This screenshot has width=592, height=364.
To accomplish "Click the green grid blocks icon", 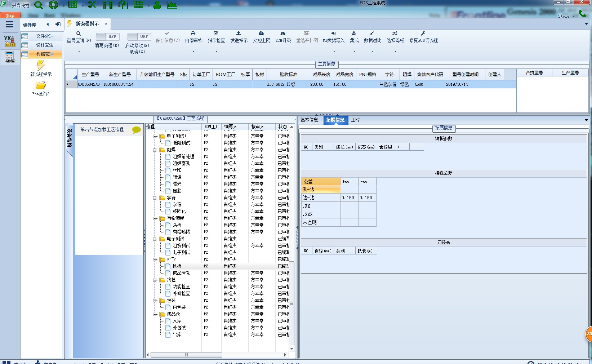I will (138, 5).
